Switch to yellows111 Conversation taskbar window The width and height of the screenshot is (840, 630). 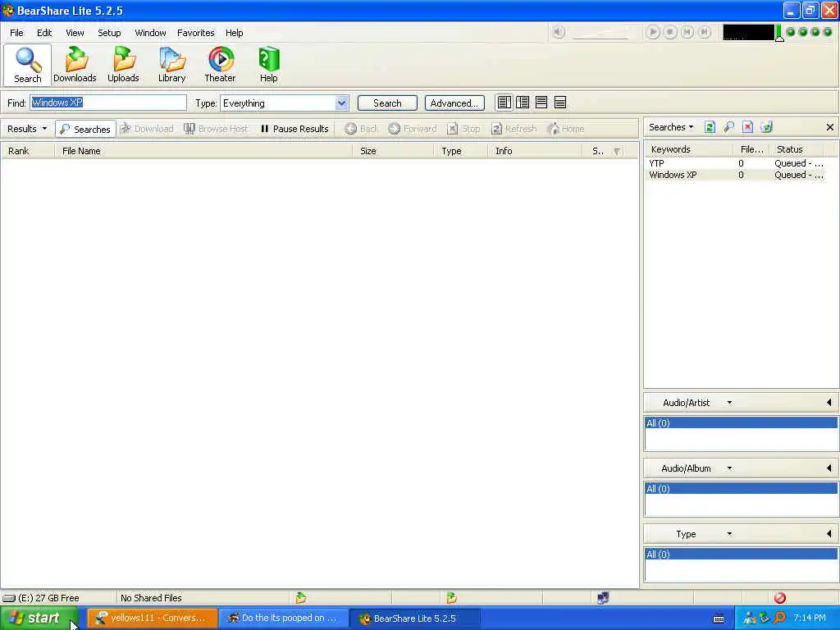(x=152, y=619)
